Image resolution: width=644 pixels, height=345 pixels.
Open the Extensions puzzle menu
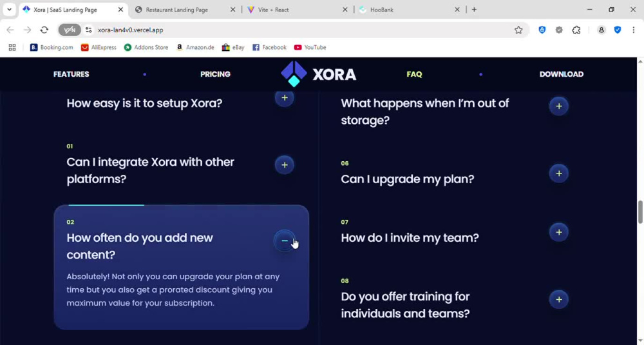tap(576, 30)
